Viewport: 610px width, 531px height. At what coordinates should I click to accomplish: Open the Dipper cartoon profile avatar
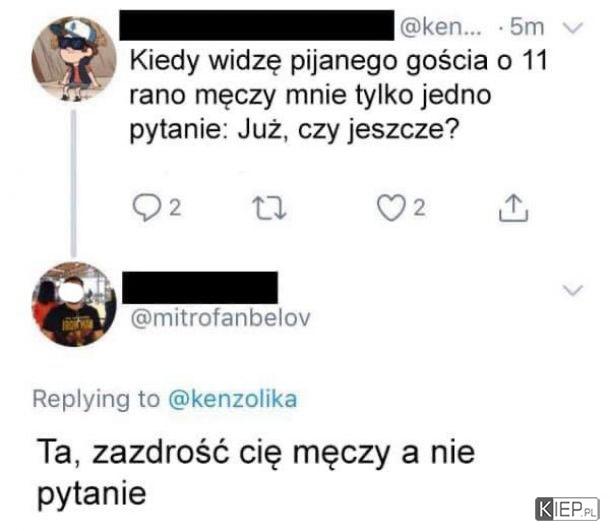pyautogui.click(x=74, y=59)
